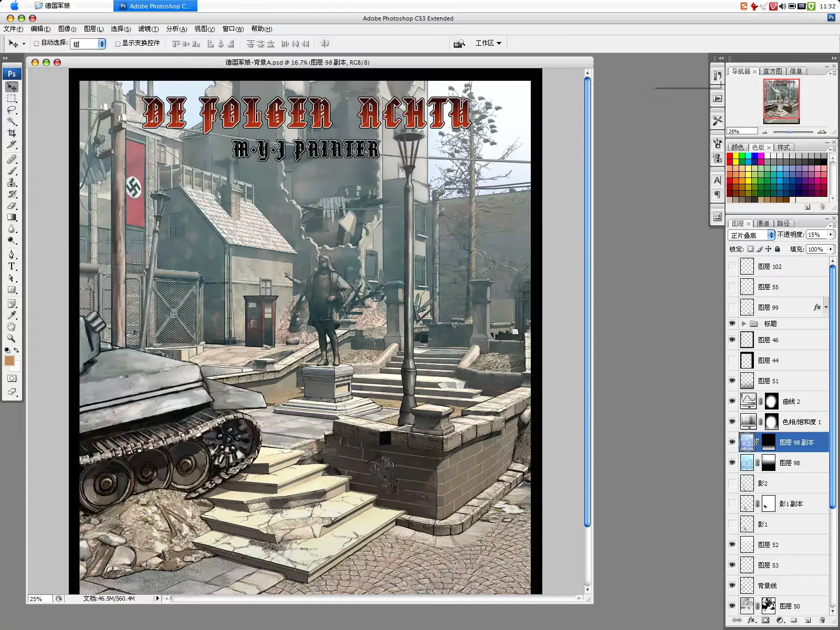Select the Zoom tool in the toolbox
Screen dimensions: 840x630
(12, 339)
